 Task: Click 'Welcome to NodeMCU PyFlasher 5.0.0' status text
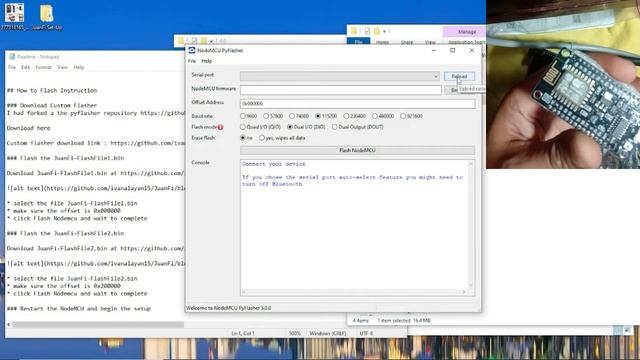tap(229, 308)
